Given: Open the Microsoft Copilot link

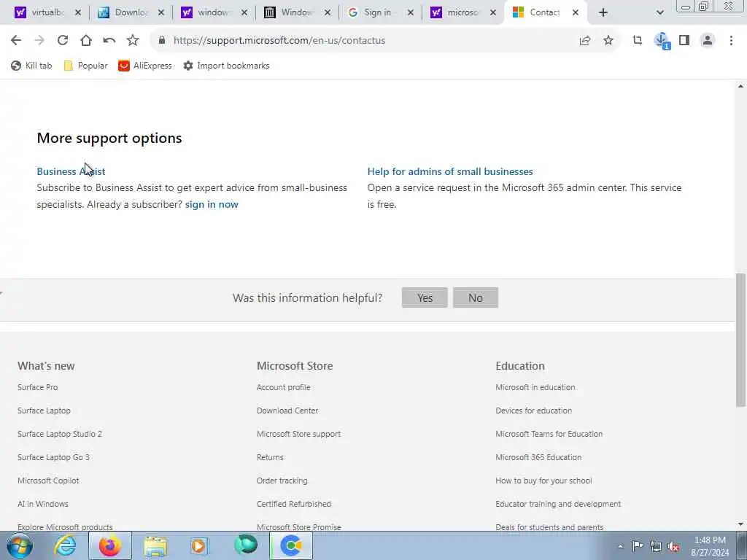Looking at the screenshot, I should point(48,481).
